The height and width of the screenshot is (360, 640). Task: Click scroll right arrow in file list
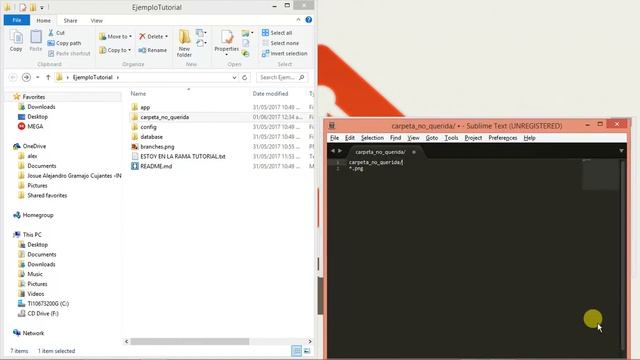point(310,341)
